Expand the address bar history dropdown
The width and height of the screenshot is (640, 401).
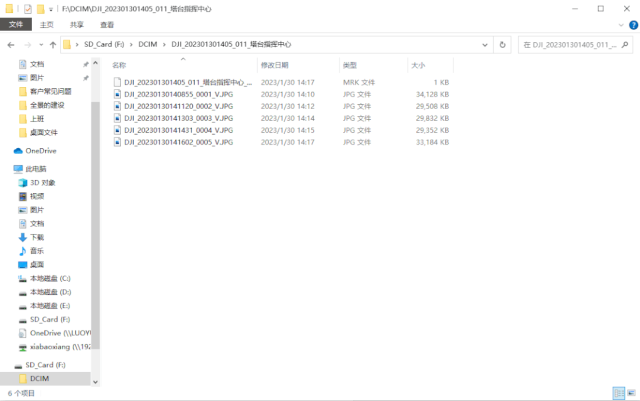coord(485,45)
